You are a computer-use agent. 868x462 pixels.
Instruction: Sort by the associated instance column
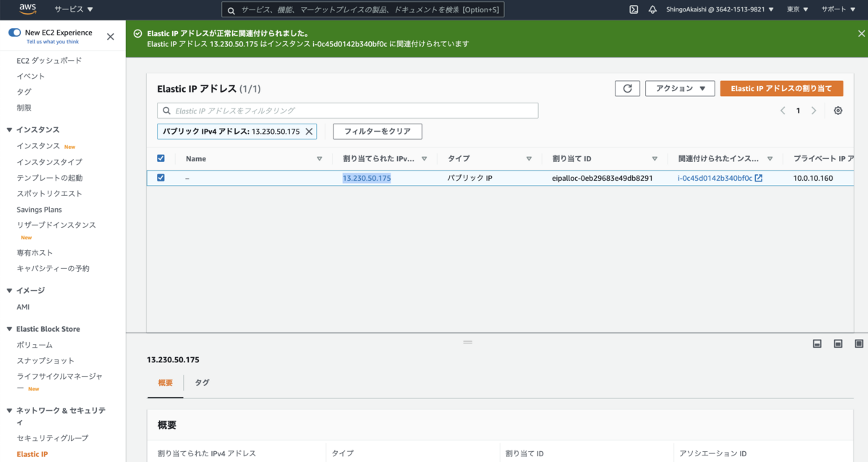click(770, 158)
